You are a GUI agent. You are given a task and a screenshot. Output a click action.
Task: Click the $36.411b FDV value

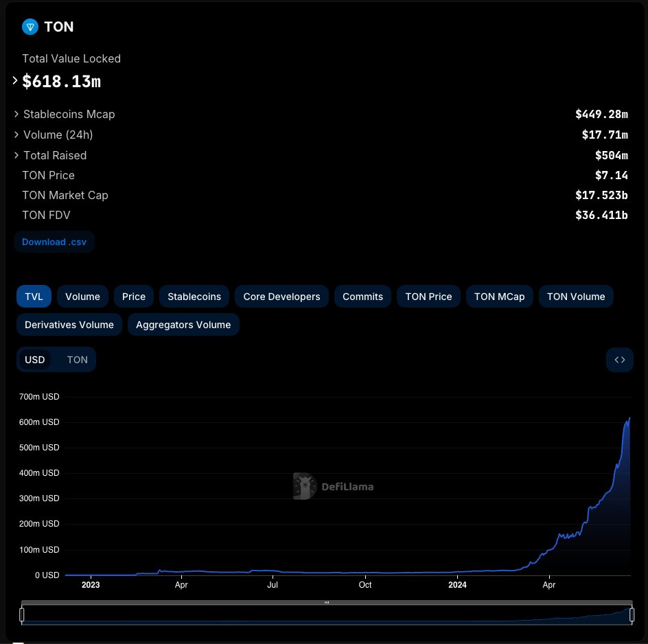coord(602,215)
